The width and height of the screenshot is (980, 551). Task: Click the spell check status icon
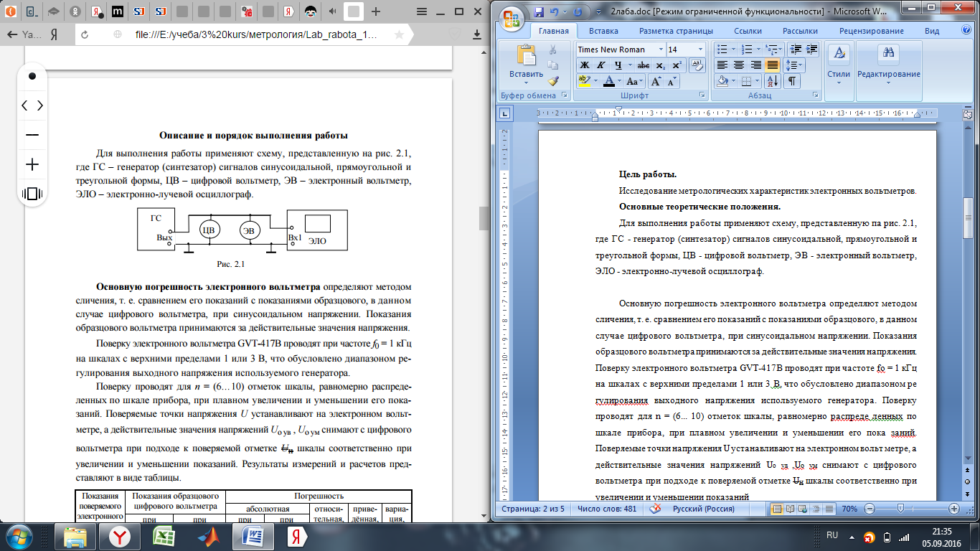pyautogui.click(x=655, y=509)
